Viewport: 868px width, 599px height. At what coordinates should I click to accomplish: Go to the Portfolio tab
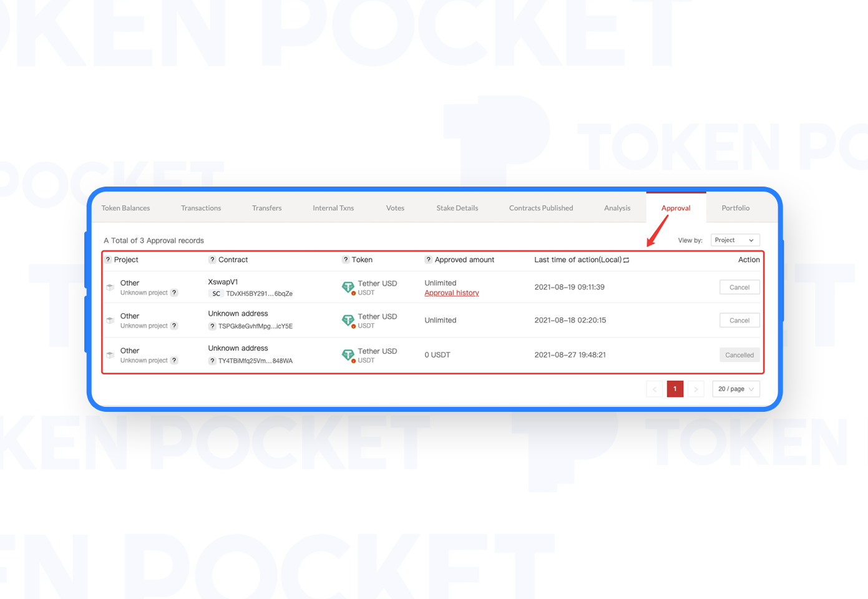point(735,208)
